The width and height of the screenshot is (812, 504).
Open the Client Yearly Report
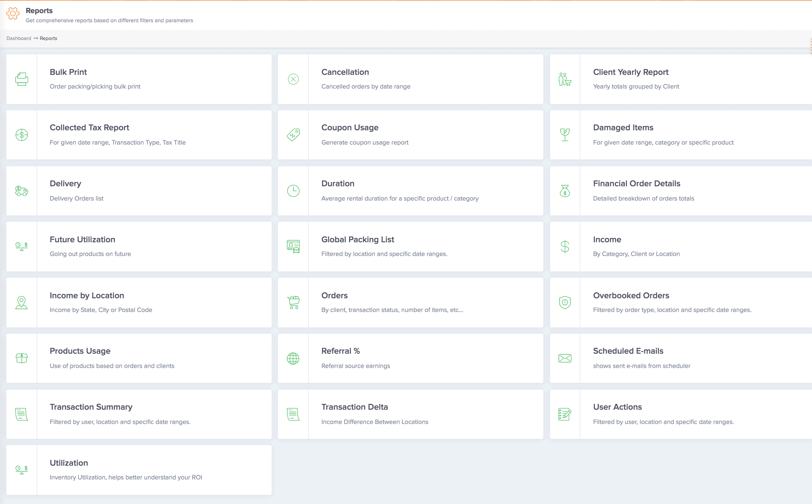pos(631,72)
